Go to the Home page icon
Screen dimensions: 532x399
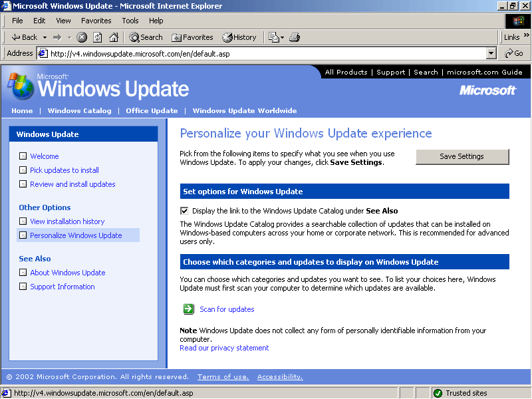pos(114,37)
